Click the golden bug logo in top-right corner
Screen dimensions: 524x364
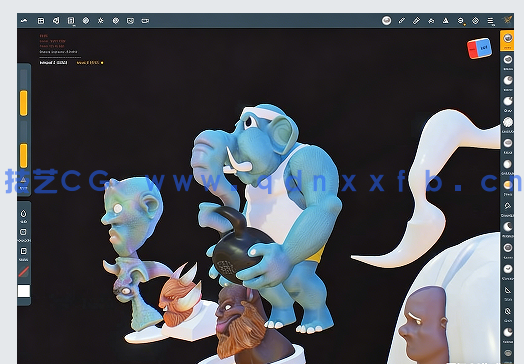(508, 20)
